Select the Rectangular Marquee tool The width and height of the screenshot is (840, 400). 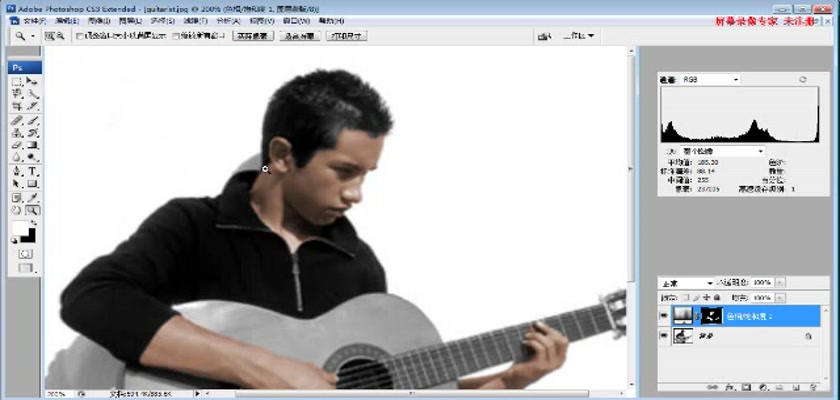pos(17,81)
